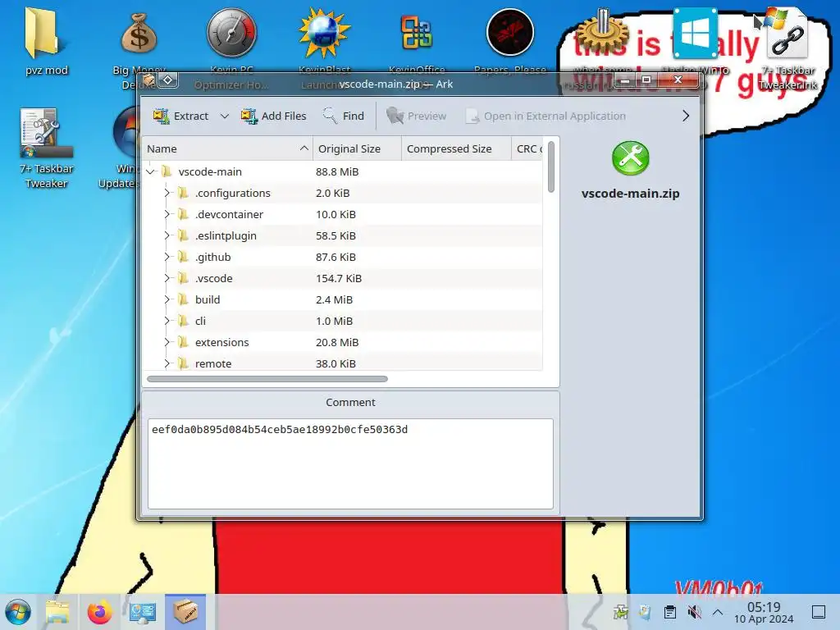Viewport: 840px width, 630px height.
Task: Click Open in External Application
Action: 546,116
